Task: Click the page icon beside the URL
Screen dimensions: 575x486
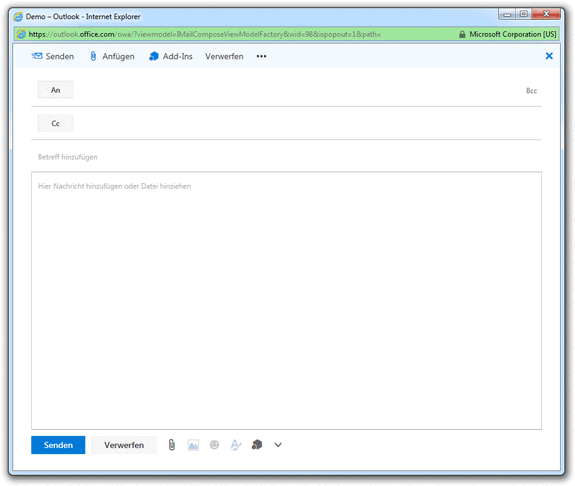Action: coord(22,34)
